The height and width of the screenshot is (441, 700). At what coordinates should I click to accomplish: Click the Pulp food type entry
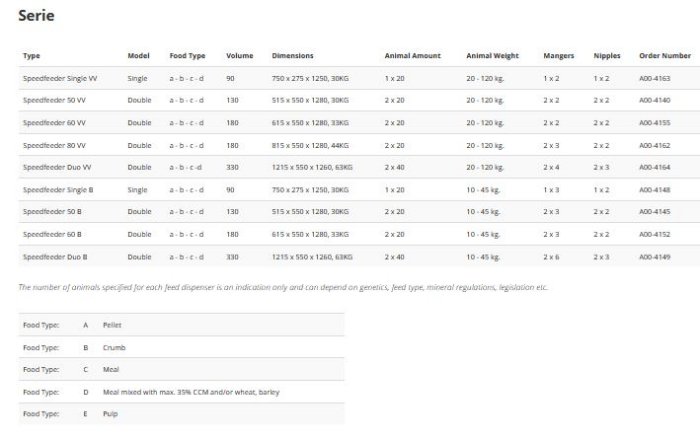pos(111,413)
